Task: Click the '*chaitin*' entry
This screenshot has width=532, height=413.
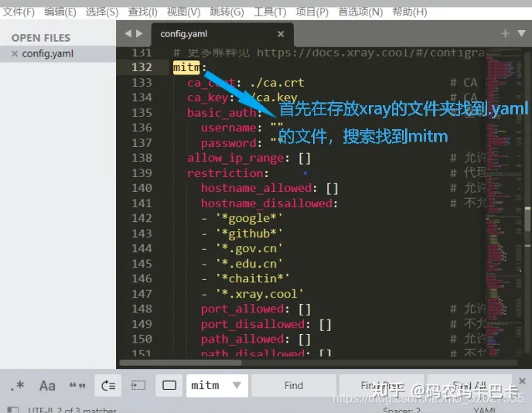Action: coord(253,279)
